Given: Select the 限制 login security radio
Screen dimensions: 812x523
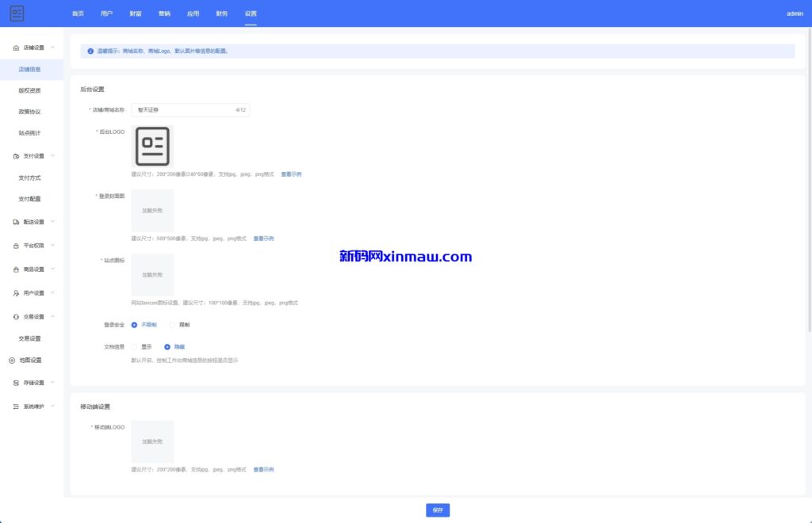Looking at the screenshot, I should click(x=173, y=325).
